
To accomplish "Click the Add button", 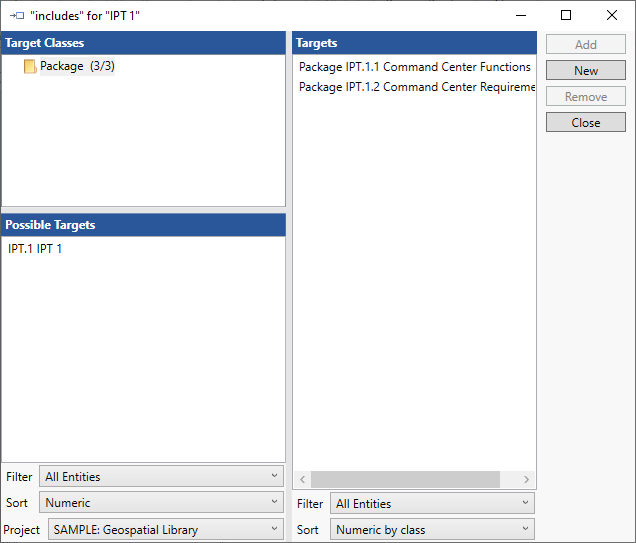I will tap(586, 45).
